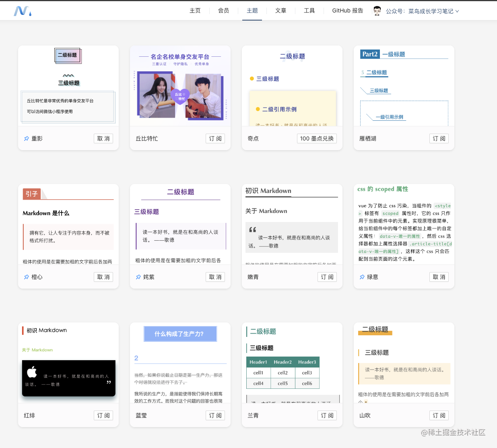Click 取消 on the 绿意 card
The image size is (497, 448).
coord(439,277)
